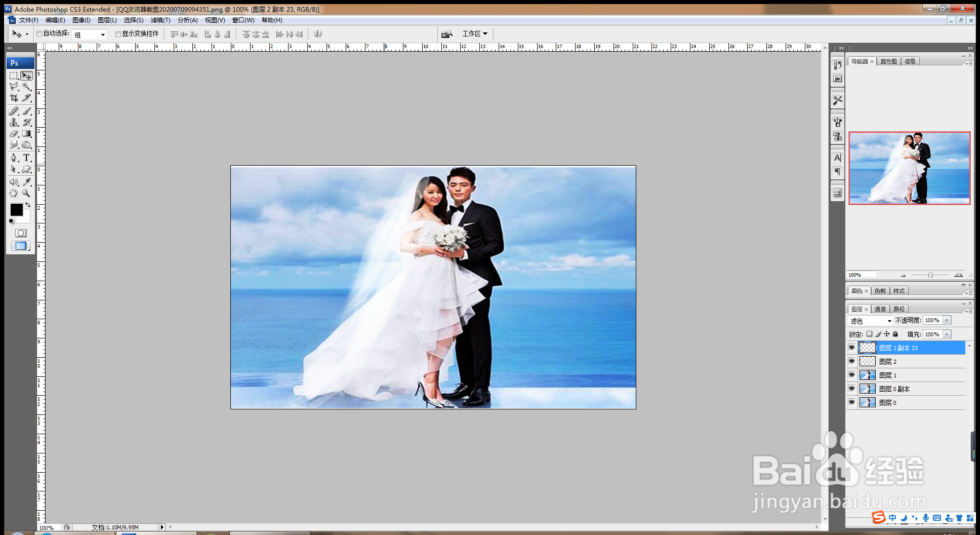Viewport: 980px width, 535px height.
Task: Select the Eyedropper tool
Action: point(27,182)
